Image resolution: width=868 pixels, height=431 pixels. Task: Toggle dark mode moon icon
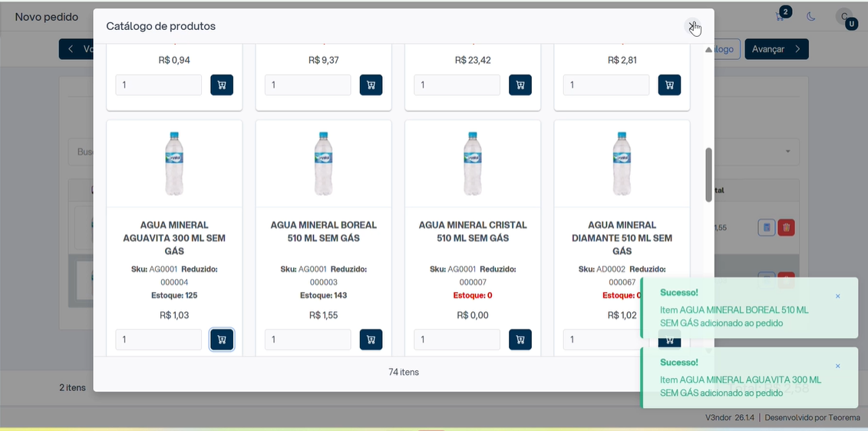tap(811, 17)
